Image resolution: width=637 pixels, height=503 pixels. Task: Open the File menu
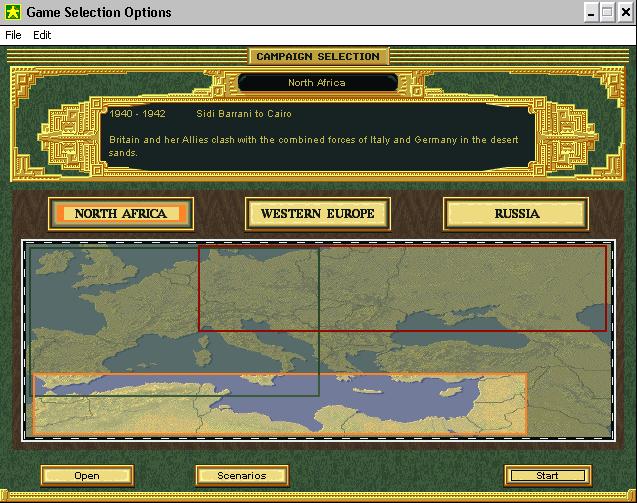(13, 35)
